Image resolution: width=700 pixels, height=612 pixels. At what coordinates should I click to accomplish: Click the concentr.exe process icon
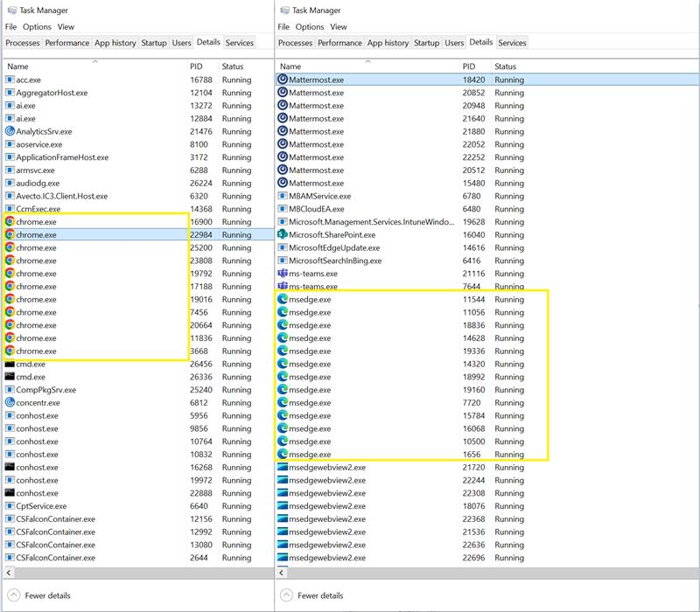click(10, 402)
